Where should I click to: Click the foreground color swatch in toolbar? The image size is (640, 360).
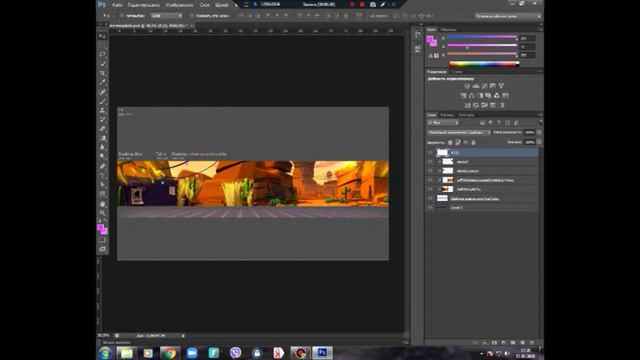(100, 228)
